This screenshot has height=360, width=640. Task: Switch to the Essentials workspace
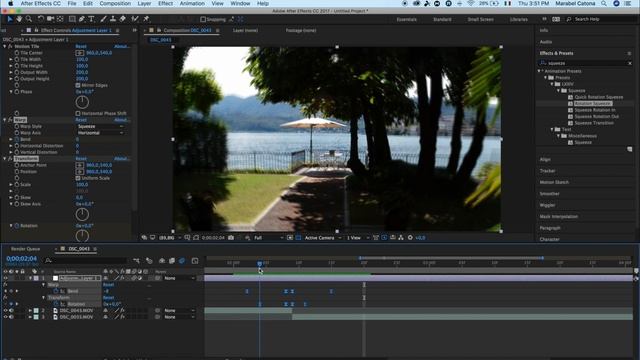(x=407, y=19)
